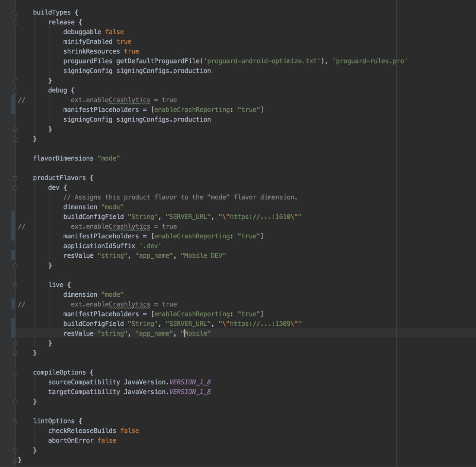476x467 pixels.
Task: Click enableCrashReporting key in the debug block
Action: [192, 110]
